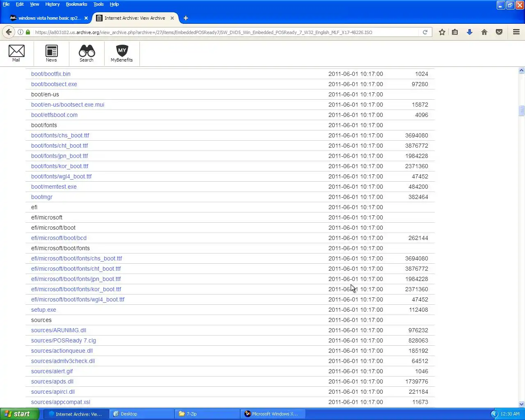Open the Edit menu
Viewport: 525px width, 420px height.
click(x=20, y=4)
